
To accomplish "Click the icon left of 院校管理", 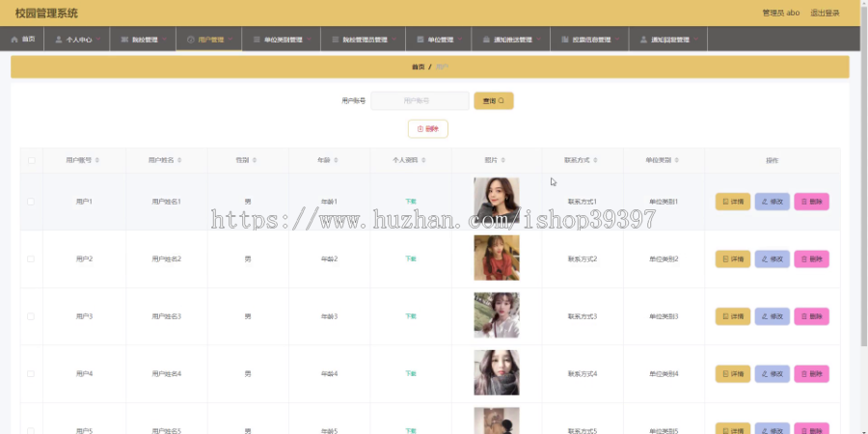I will [124, 40].
